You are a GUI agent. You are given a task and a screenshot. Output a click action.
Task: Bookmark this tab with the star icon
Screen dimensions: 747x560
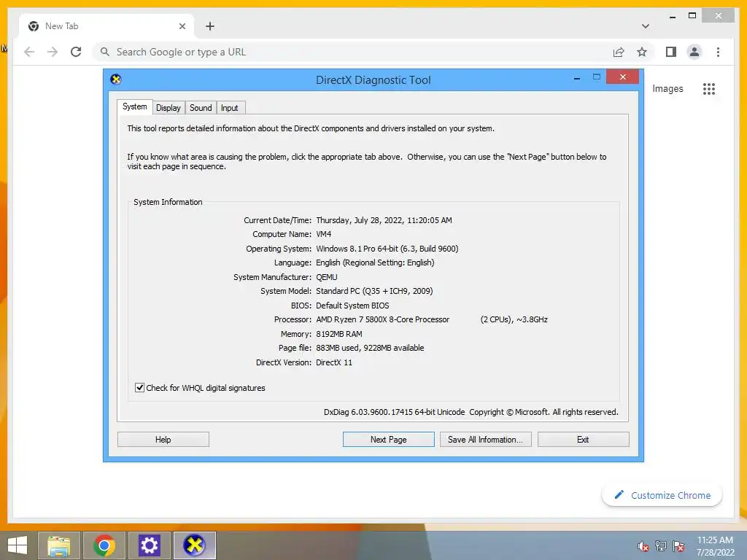pos(642,52)
